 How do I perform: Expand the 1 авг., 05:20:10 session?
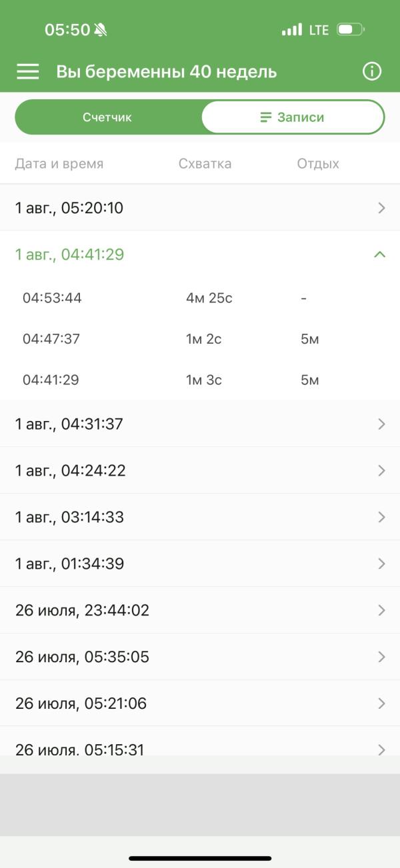[200, 208]
